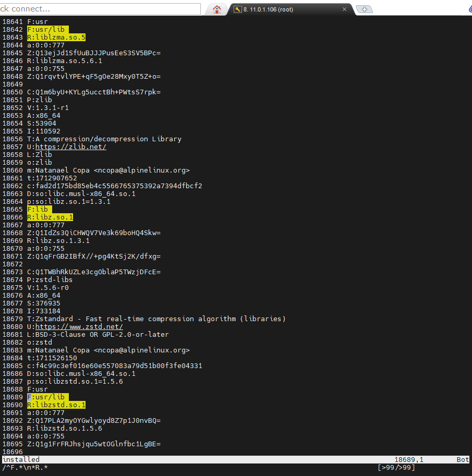Click highlighted F:lib on line 18665
The width and height of the screenshot is (472, 476).
pos(38,210)
